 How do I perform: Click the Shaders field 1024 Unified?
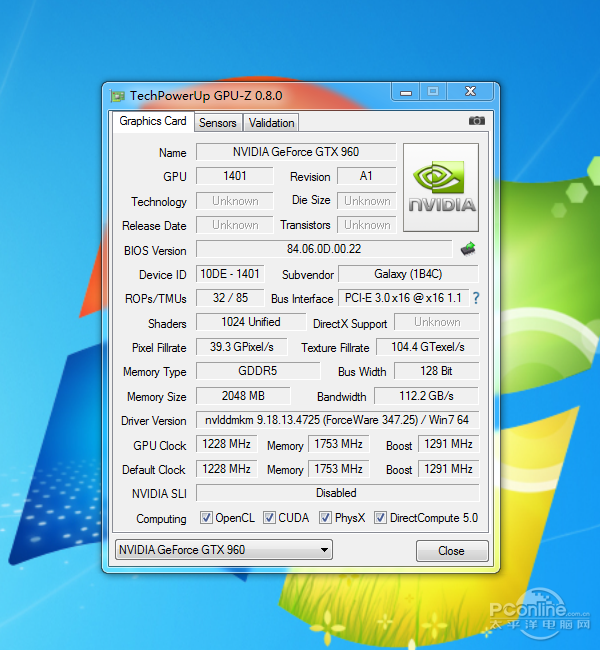(251, 322)
